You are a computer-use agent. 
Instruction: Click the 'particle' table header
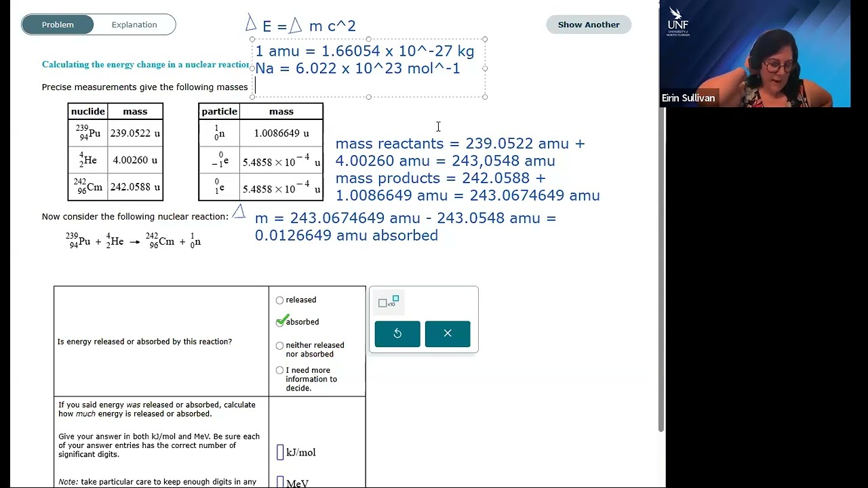tap(219, 111)
